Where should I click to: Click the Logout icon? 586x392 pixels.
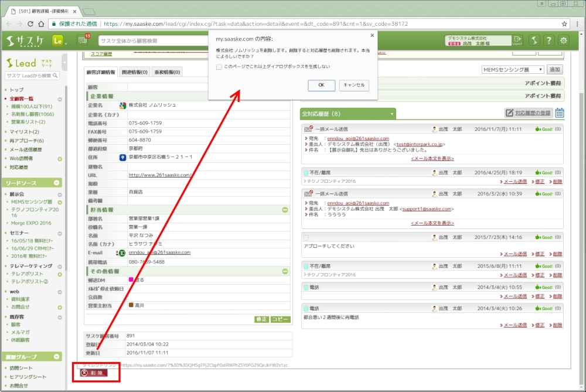pyautogui.click(x=517, y=40)
